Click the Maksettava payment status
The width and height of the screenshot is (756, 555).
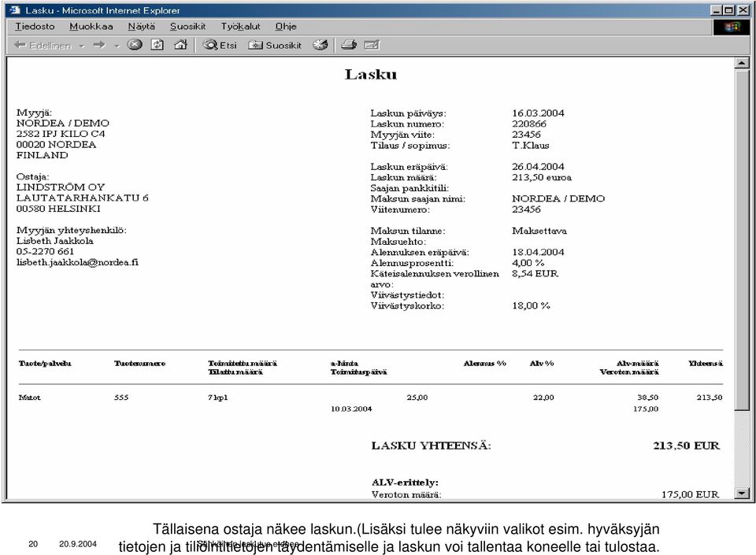539,231
